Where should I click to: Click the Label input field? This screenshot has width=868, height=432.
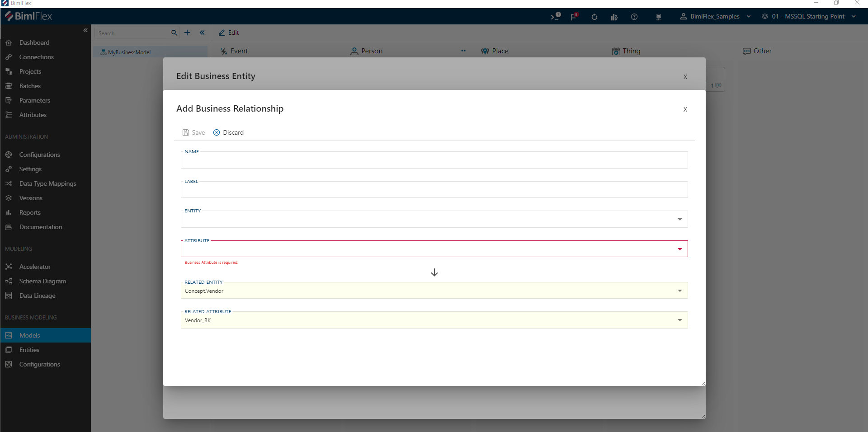434,190
